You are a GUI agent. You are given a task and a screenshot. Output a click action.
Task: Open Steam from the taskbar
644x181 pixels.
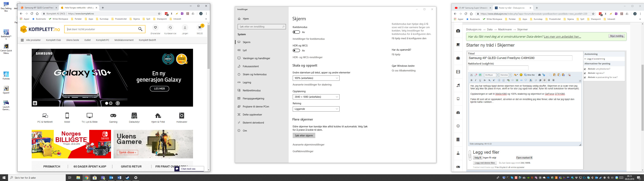127,178
